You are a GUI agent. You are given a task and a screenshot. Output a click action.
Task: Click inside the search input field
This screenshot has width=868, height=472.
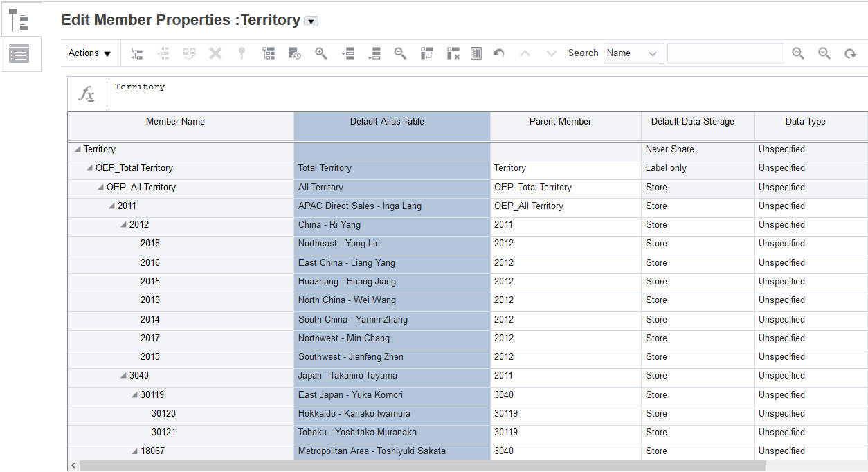725,53
